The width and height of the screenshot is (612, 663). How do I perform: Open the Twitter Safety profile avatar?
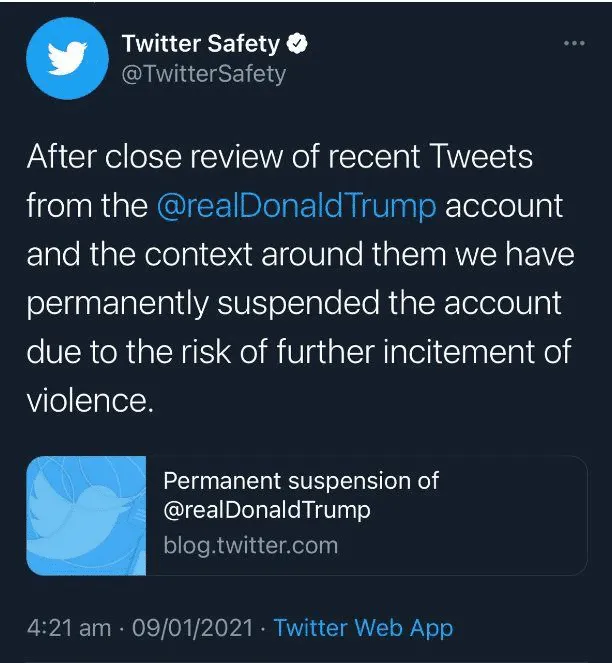(x=64, y=60)
